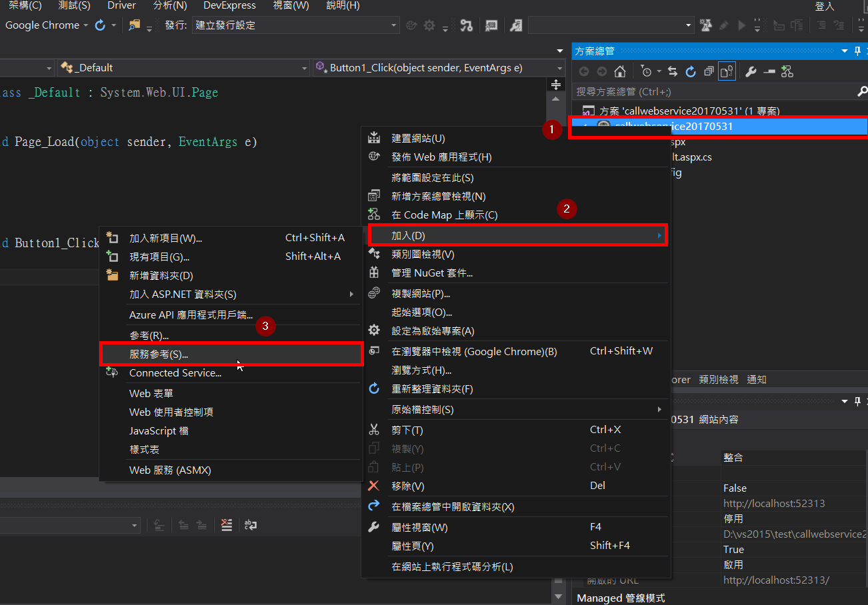Image resolution: width=868 pixels, height=605 pixels.
Task: Select 設定為啟始專案(A) menu entry
Action: pos(517,331)
